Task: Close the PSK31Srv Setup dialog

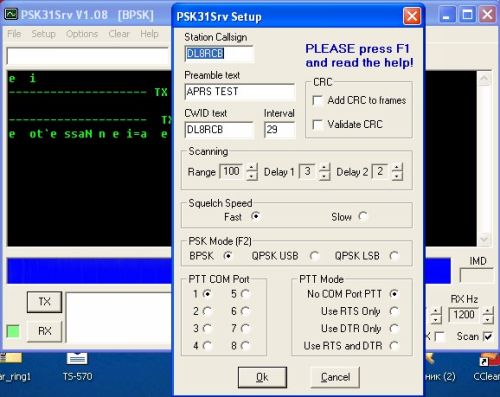Action: point(412,16)
